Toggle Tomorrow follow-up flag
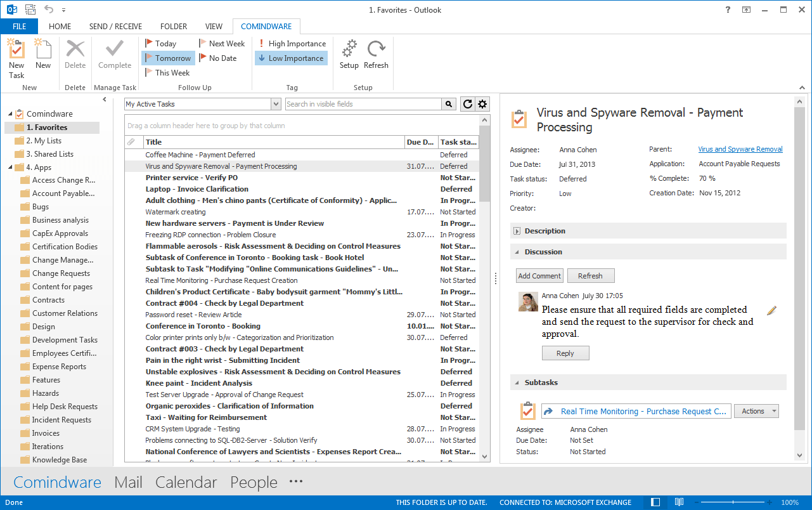812x510 pixels. click(168, 58)
